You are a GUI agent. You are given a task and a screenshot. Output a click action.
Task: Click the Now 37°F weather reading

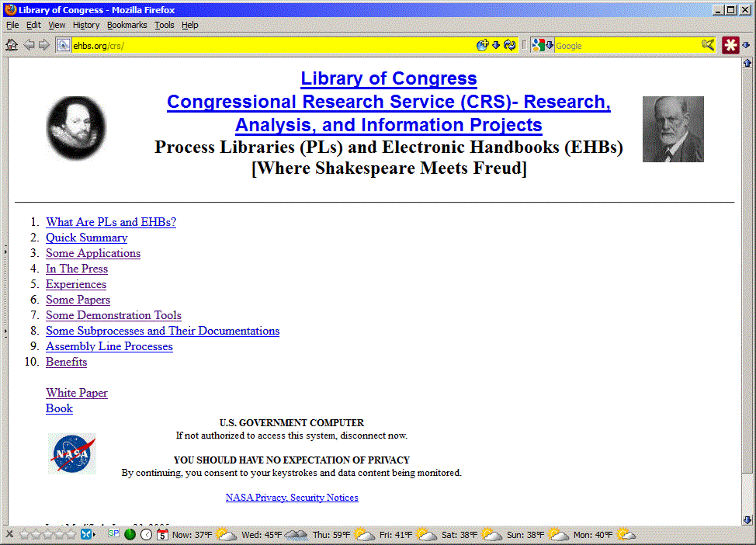click(192, 535)
